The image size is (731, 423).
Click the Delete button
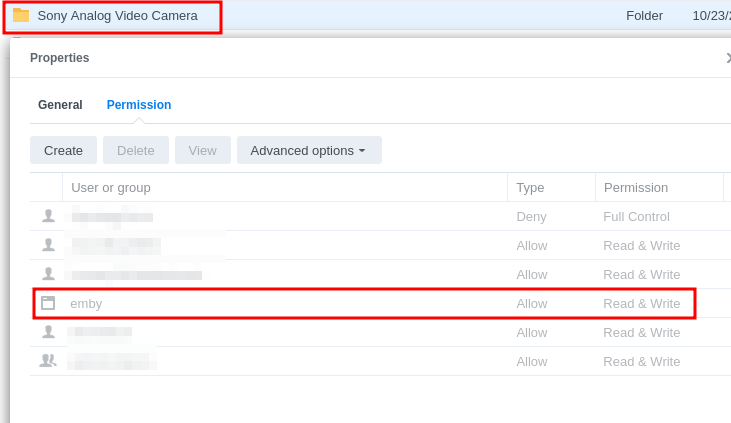click(x=136, y=150)
